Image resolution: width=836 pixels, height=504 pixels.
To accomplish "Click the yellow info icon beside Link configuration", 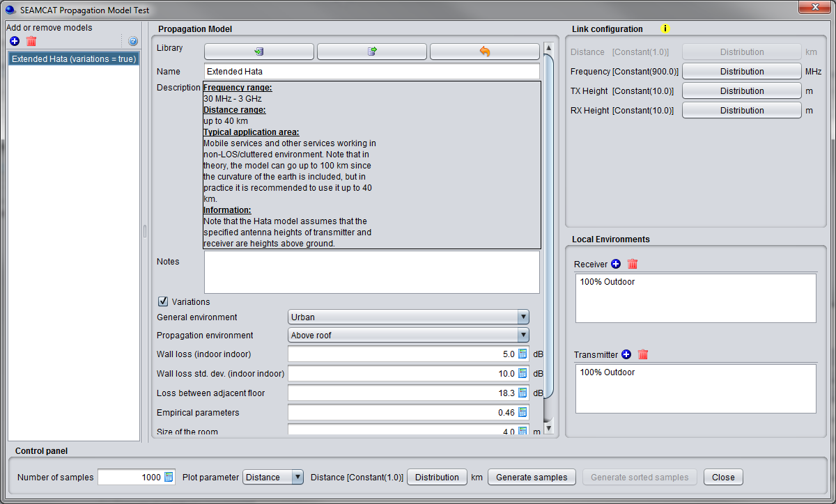I will (665, 29).
